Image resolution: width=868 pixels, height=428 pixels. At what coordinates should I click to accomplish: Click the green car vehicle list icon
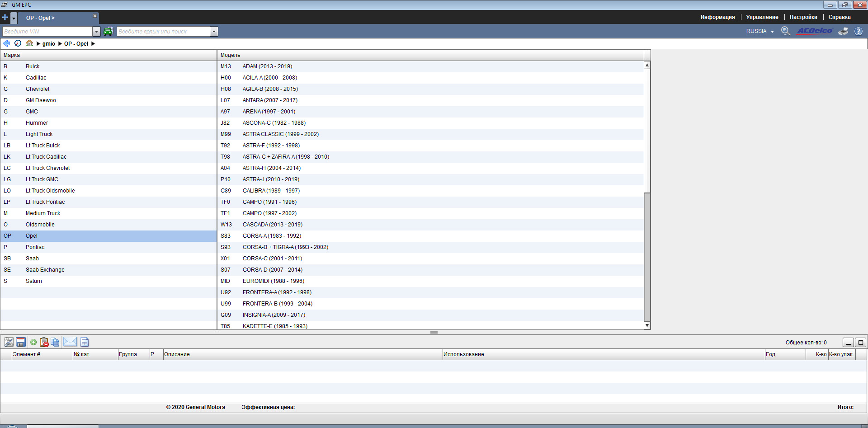108,31
